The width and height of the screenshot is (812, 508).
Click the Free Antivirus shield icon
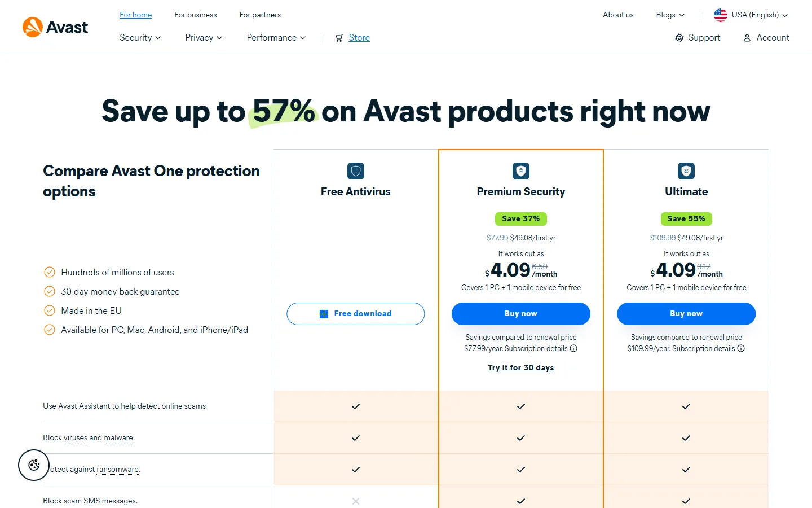point(356,171)
